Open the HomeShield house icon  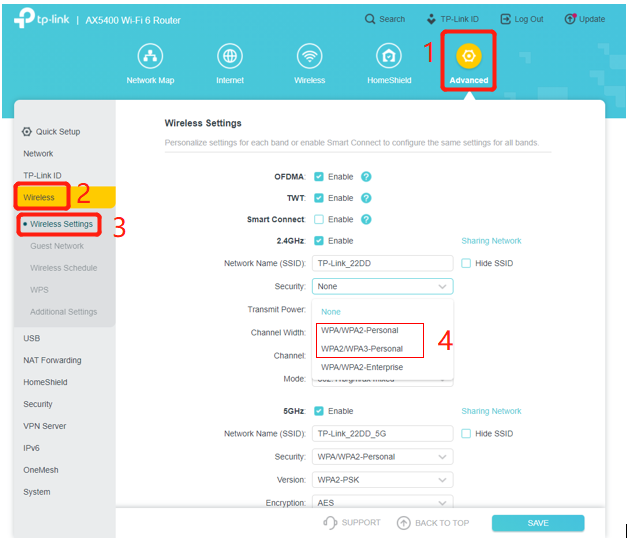point(389,56)
